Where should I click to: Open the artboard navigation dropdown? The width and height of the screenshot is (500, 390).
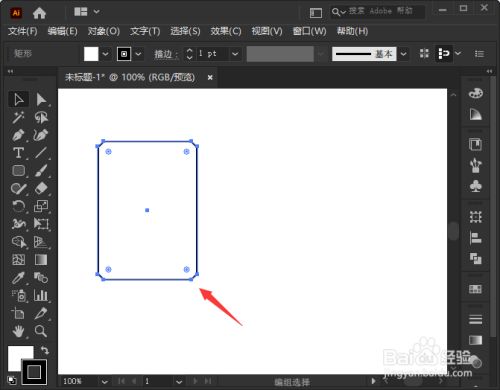[179, 382]
